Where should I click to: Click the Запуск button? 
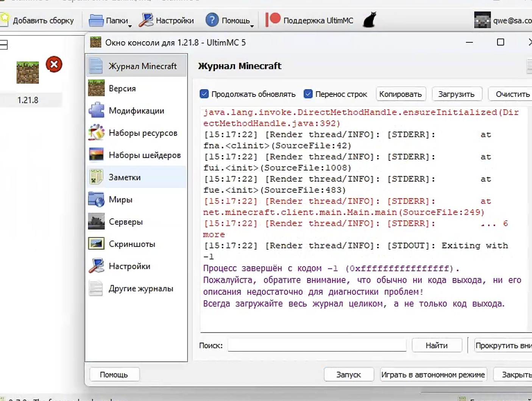click(x=348, y=374)
